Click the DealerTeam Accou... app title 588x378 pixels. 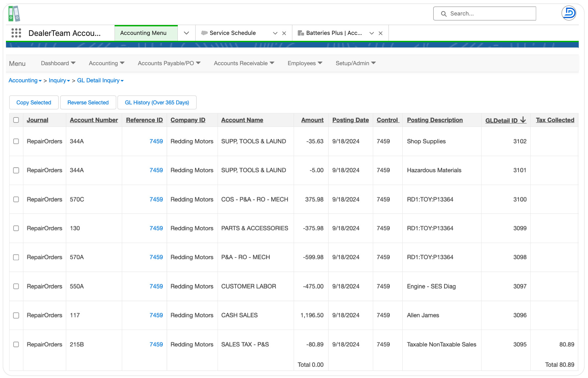[65, 33]
